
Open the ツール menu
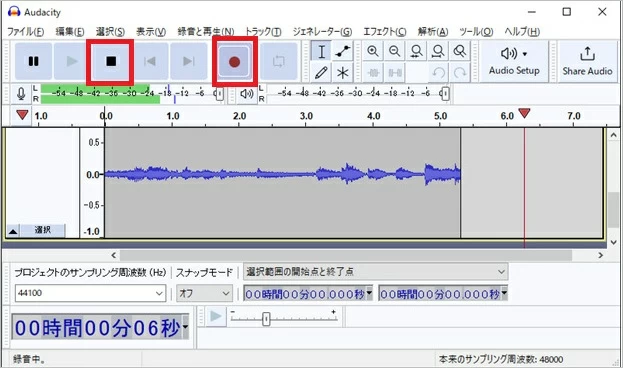pyautogui.click(x=476, y=32)
